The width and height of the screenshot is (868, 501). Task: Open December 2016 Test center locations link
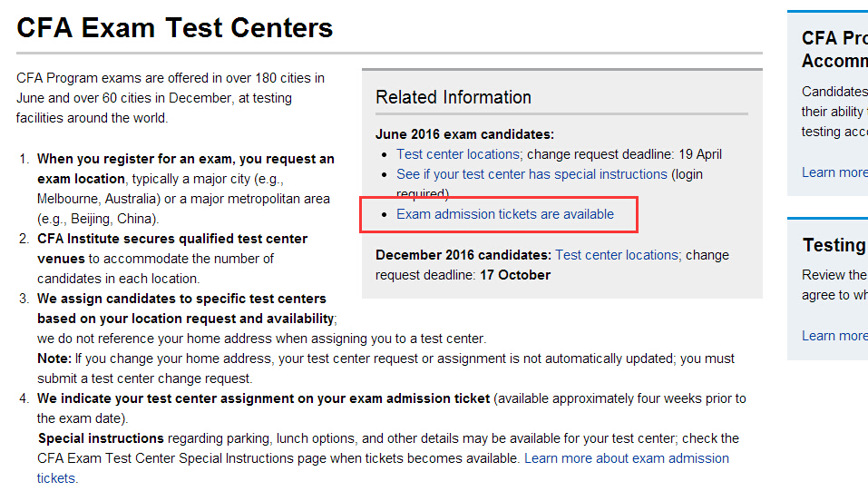pos(617,255)
